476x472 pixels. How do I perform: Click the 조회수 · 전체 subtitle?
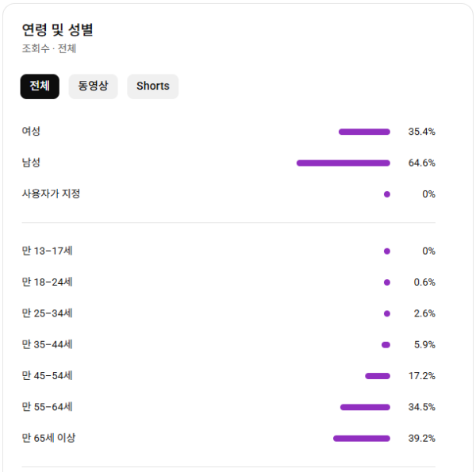pyautogui.click(x=49, y=48)
